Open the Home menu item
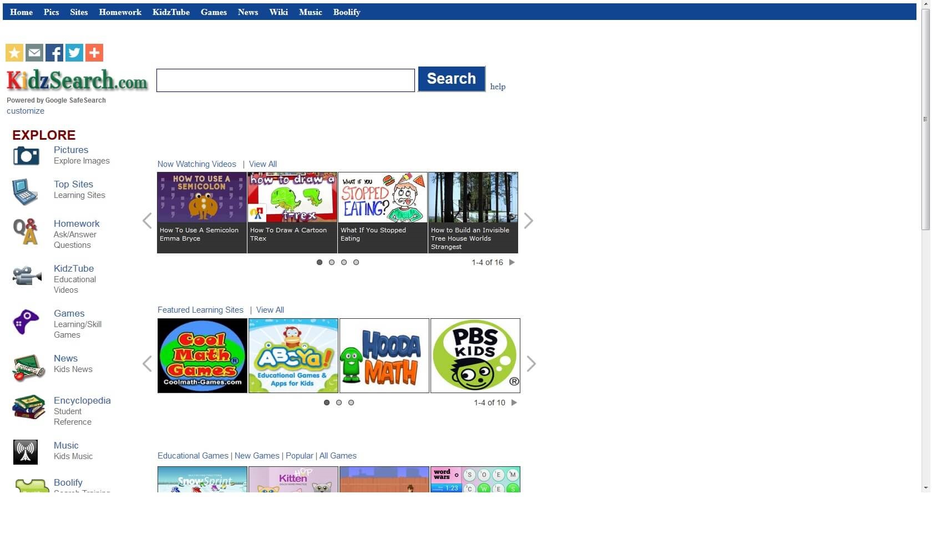 tap(21, 12)
